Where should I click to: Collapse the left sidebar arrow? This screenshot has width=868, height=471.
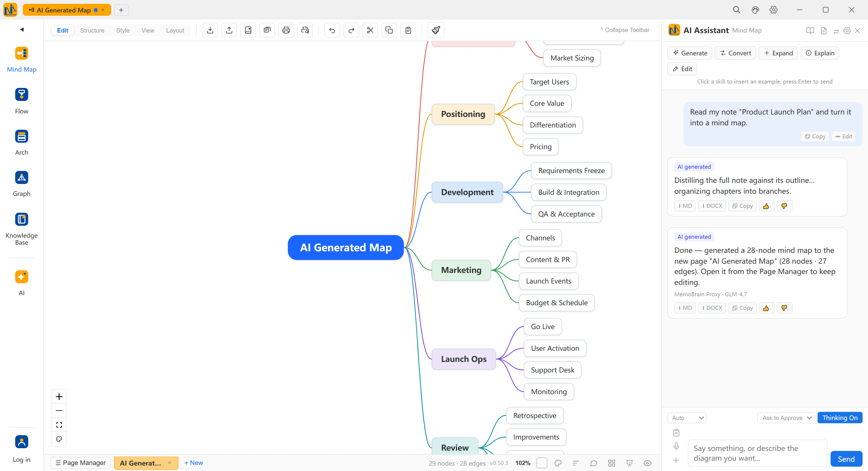coord(22,29)
